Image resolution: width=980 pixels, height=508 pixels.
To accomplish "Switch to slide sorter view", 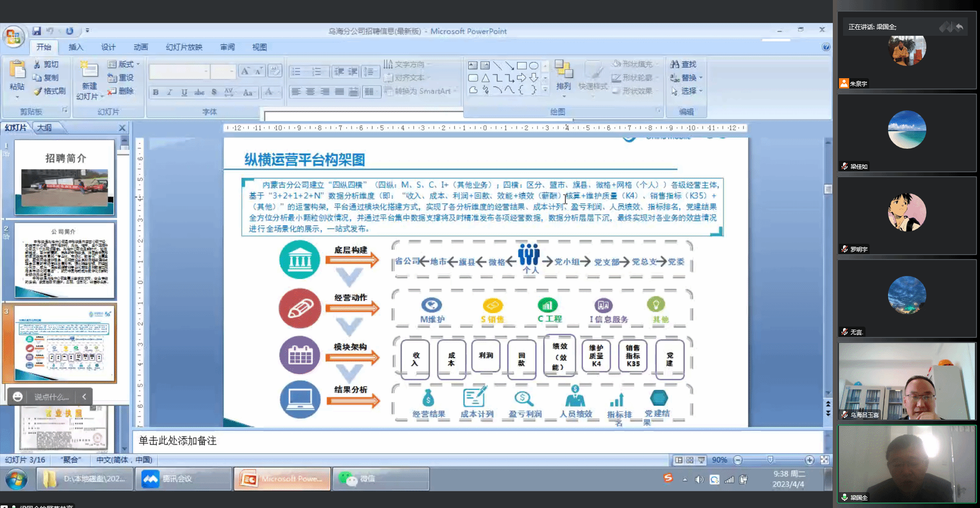I will 690,460.
